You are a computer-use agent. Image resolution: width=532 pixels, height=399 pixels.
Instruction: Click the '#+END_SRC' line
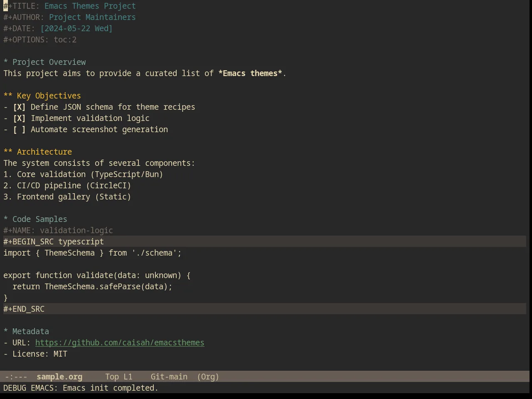[265, 309]
